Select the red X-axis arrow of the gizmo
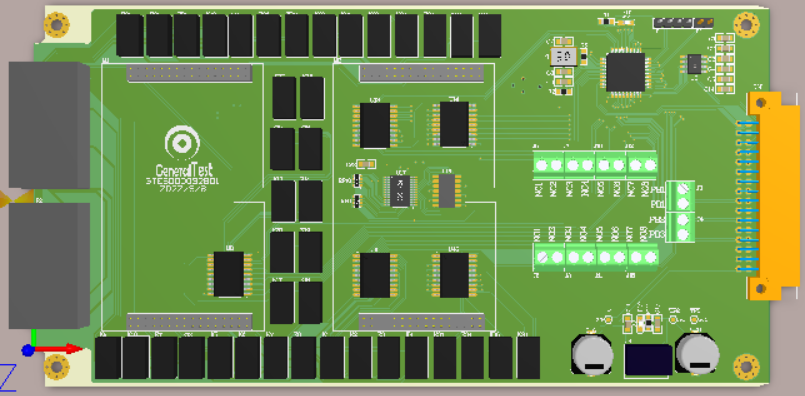The width and height of the screenshot is (805, 396). click(x=58, y=349)
